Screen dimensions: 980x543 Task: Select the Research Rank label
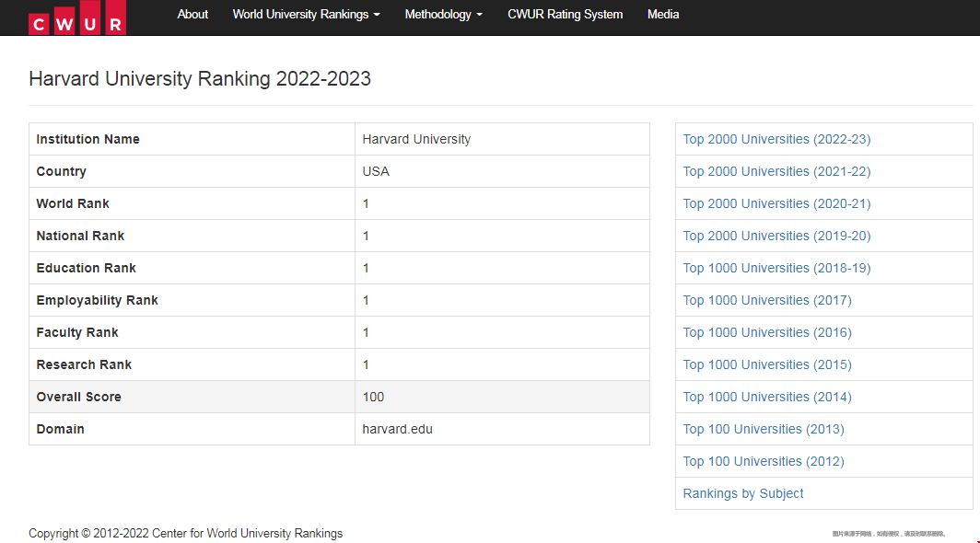(x=84, y=365)
